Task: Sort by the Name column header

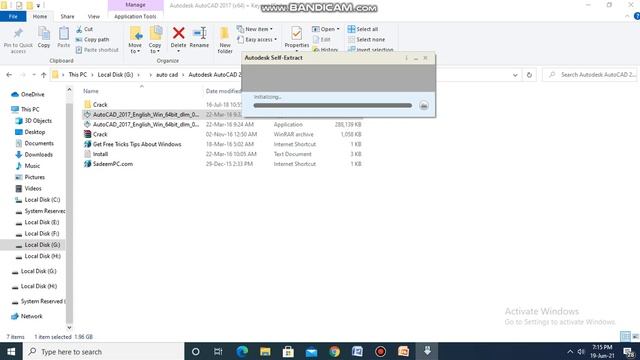Action: [x=91, y=91]
